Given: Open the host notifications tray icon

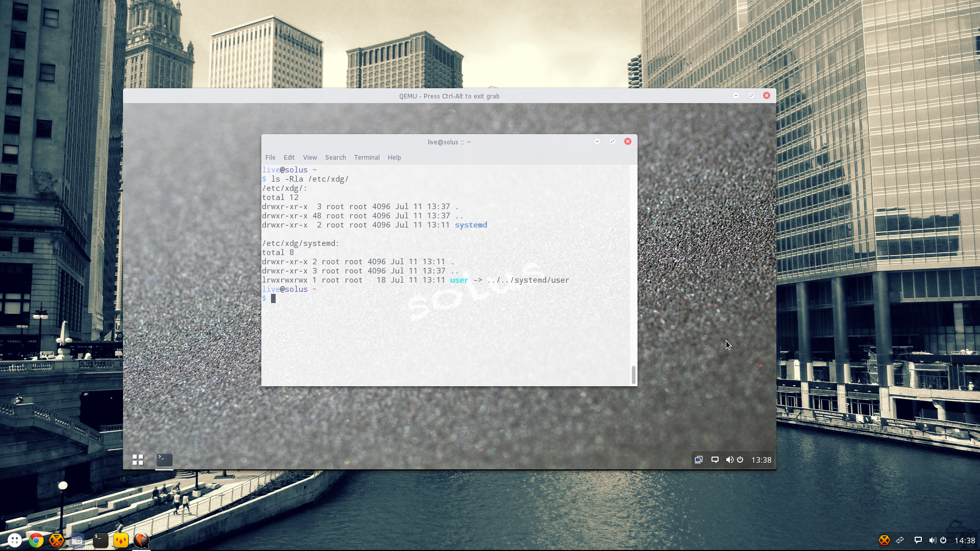Looking at the screenshot, I should click(918, 540).
